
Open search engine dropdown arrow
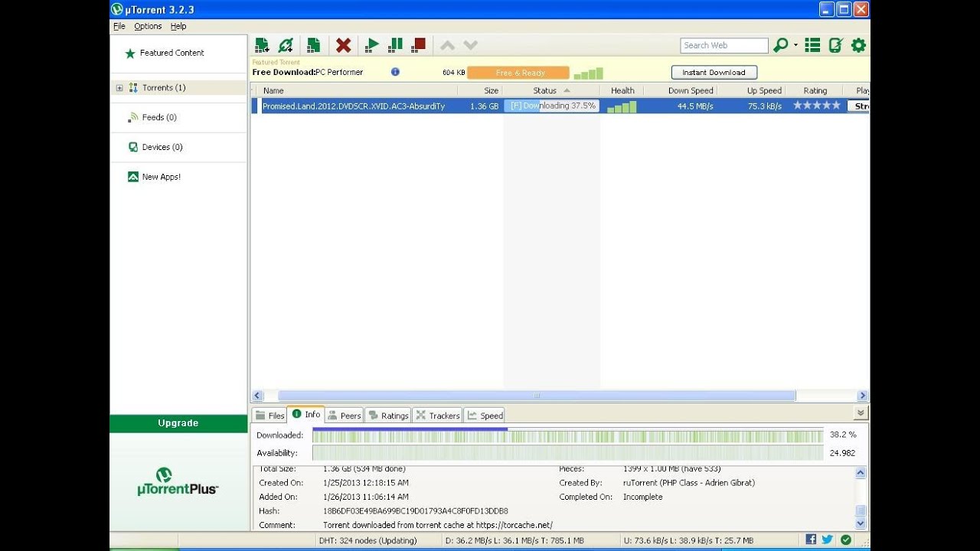pos(795,45)
